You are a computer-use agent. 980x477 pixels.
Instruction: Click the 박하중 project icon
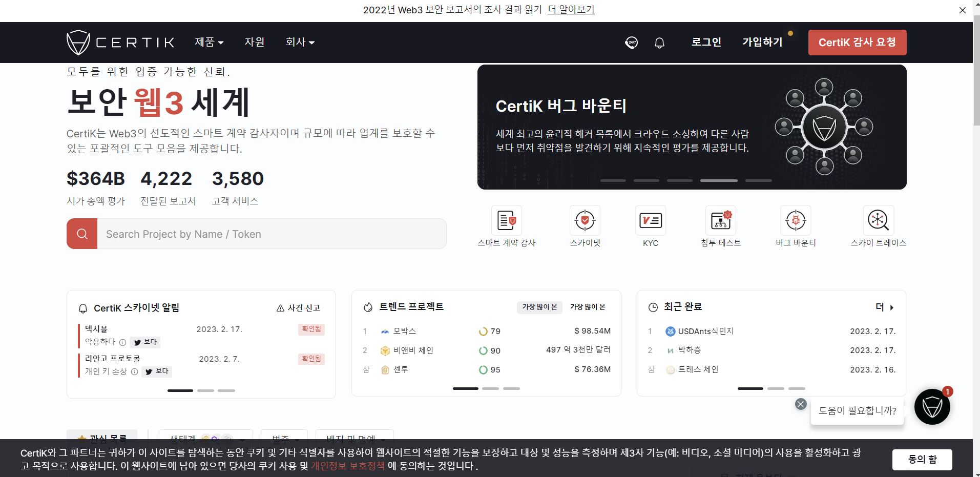pos(670,350)
